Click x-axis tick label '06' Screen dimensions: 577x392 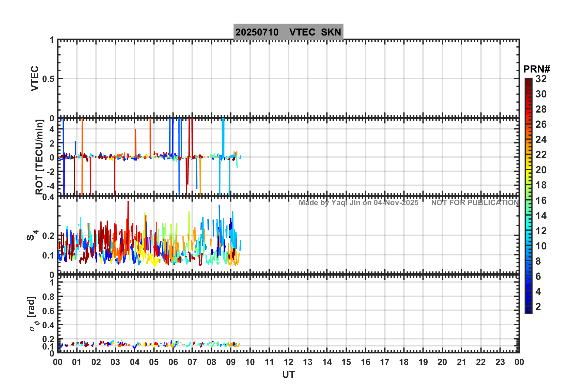(x=173, y=362)
